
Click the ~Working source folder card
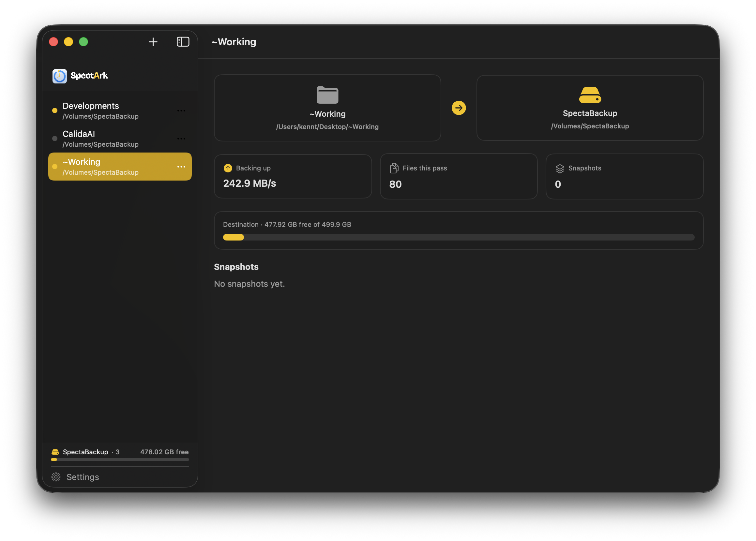(327, 108)
